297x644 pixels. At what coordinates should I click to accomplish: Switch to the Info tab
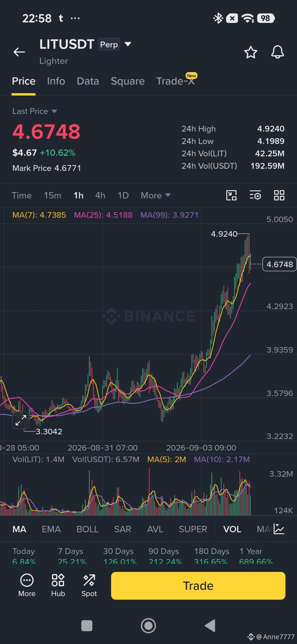(x=56, y=81)
